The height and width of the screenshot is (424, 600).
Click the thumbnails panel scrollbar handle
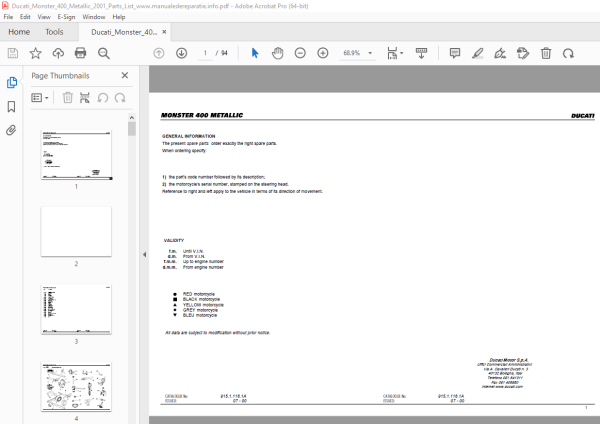(x=132, y=129)
